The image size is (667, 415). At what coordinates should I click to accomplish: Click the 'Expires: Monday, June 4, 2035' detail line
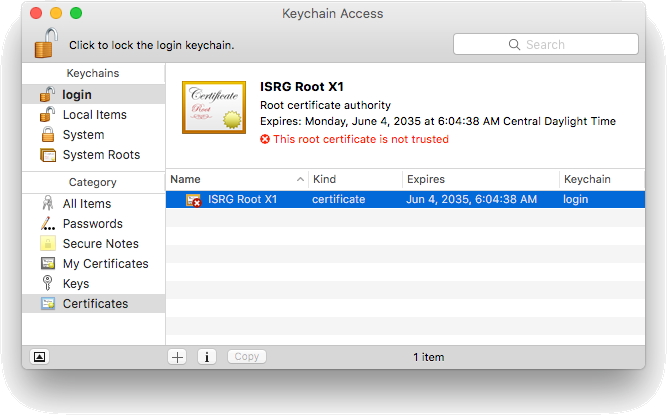(438, 121)
